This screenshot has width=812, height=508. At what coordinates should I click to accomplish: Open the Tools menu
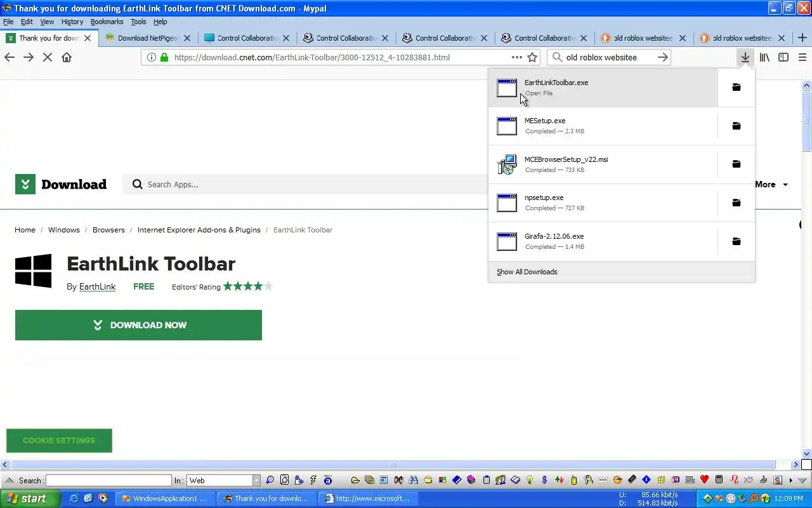(138, 22)
